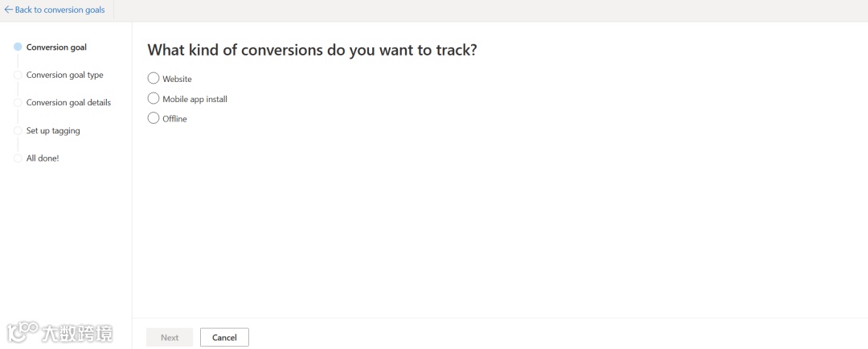Image resolution: width=868 pixels, height=349 pixels.
Task: Open the Back to conversion goals link text
Action: pos(59,10)
